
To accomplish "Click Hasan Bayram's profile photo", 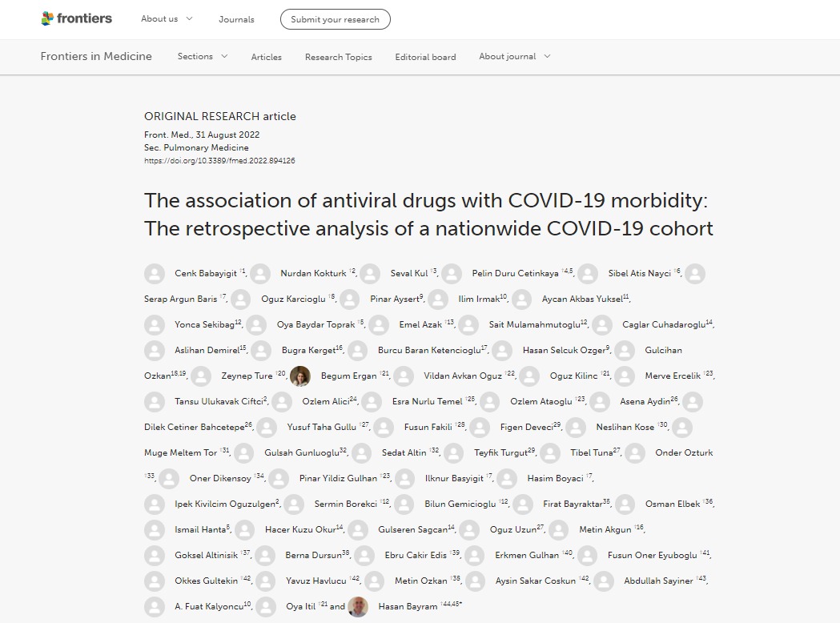I will [358, 606].
